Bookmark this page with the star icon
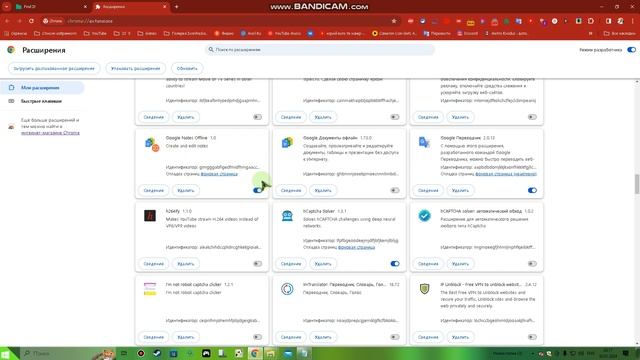Screen dimensions: 640x360 (x=394, y=21)
